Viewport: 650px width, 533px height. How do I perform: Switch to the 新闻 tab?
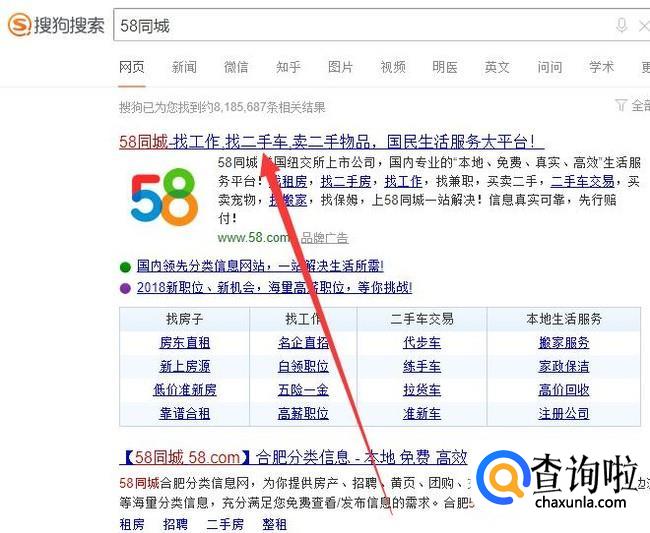(x=184, y=67)
